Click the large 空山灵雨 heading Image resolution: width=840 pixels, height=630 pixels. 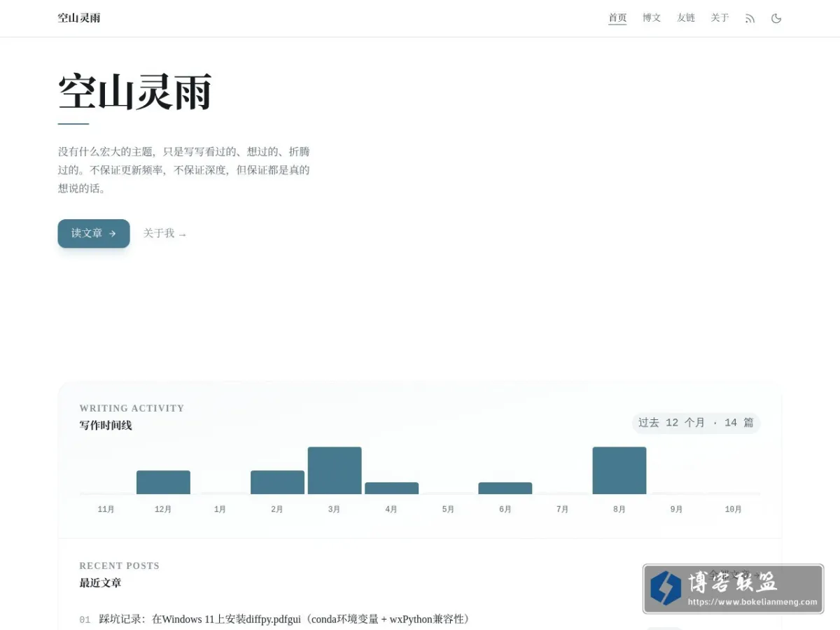pyautogui.click(x=134, y=92)
